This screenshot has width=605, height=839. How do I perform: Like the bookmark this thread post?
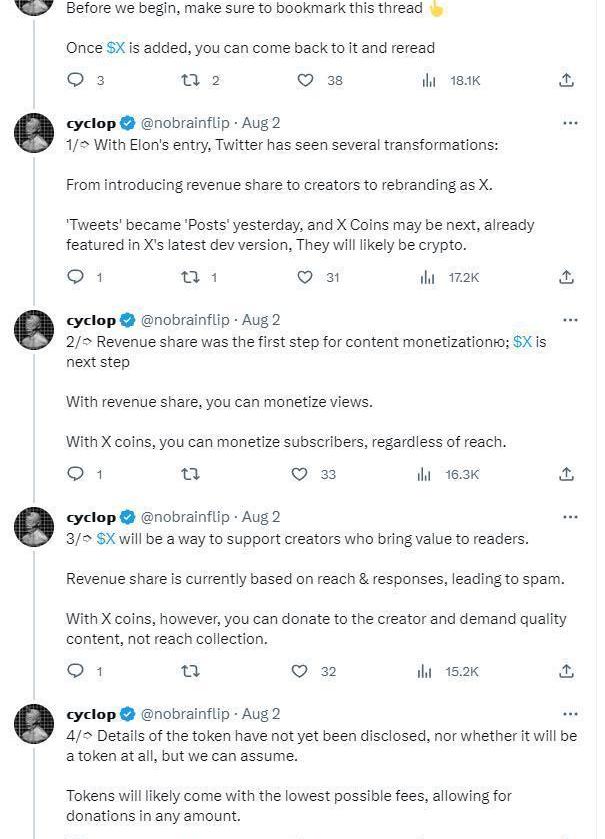point(306,80)
